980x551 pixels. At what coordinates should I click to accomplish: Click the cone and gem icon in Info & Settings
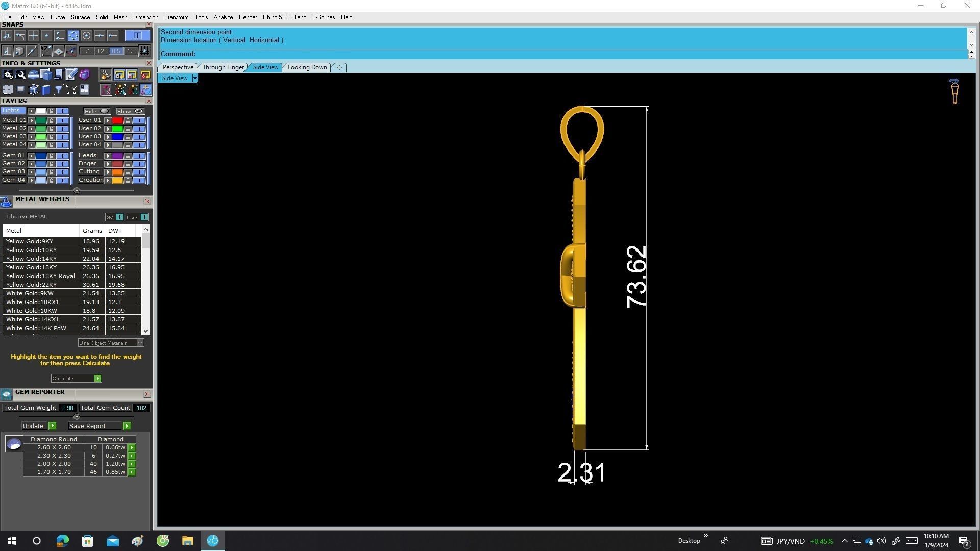pos(106,75)
